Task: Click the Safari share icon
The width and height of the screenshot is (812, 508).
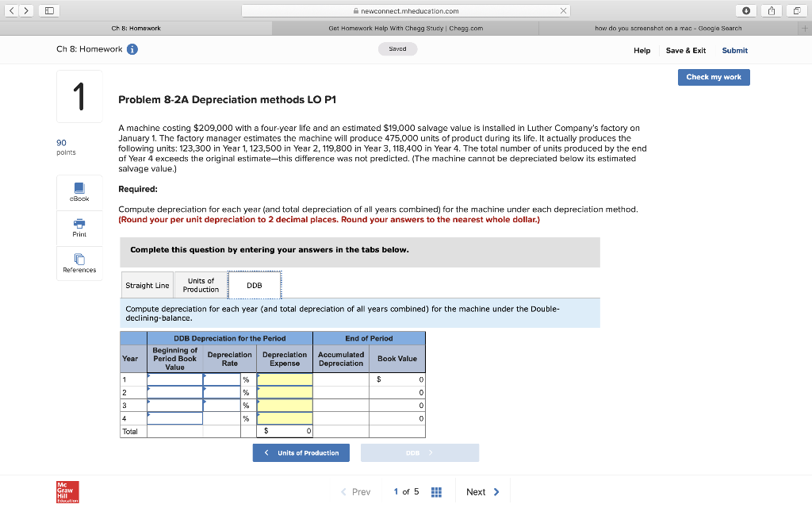Action: click(x=770, y=10)
